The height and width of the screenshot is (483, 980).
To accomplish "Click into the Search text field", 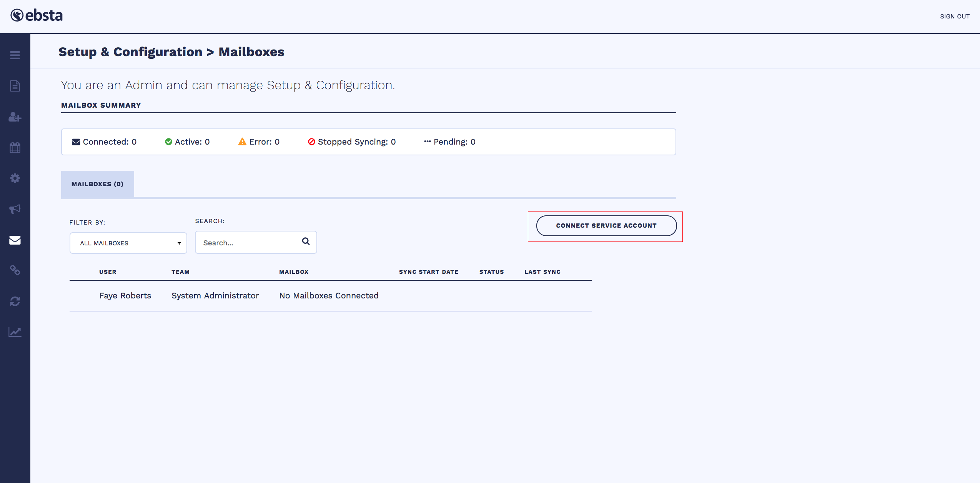I will pos(248,243).
